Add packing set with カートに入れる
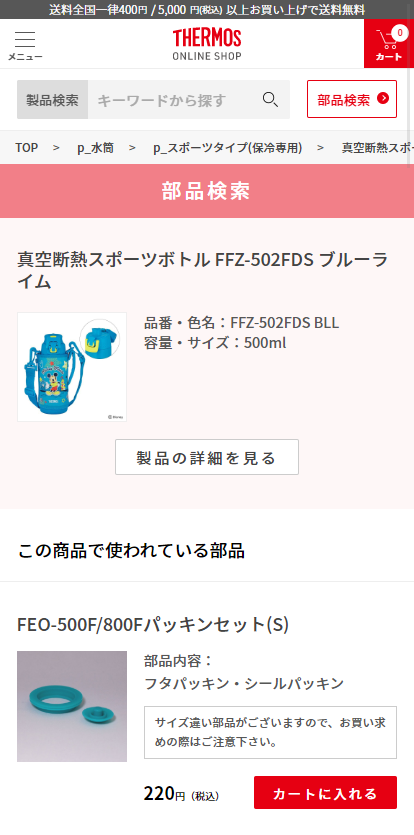Image resolution: width=414 pixels, height=835 pixels. pyautogui.click(x=325, y=792)
